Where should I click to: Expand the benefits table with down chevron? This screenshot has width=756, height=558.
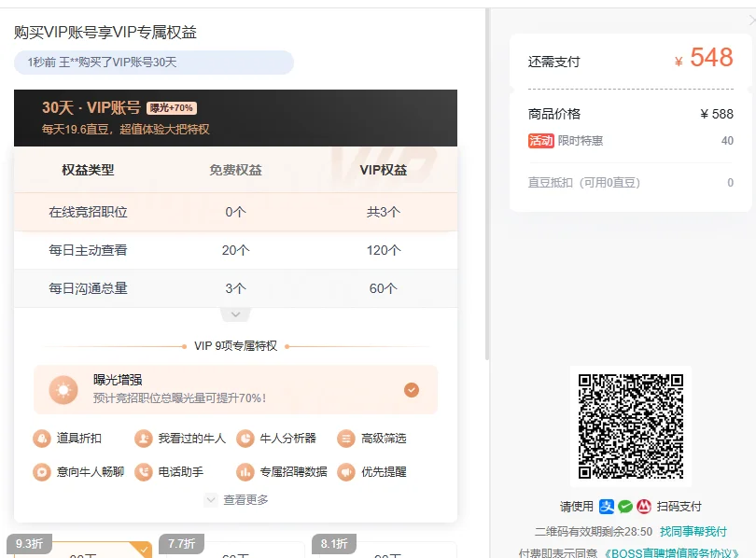pyautogui.click(x=235, y=314)
